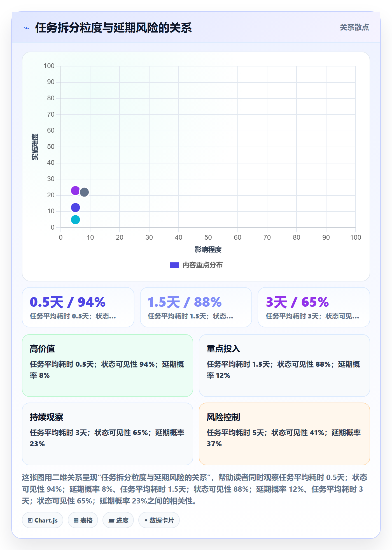
Task: Select the 重点投入 quadrant card
Action: pos(284,366)
